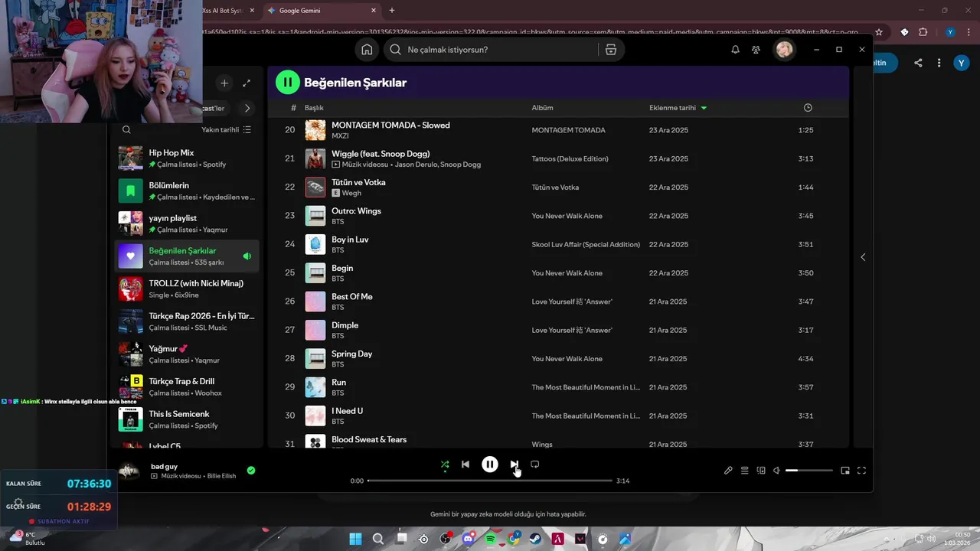
Task: Sort library by Yakın tarihli
Action: tap(226, 130)
